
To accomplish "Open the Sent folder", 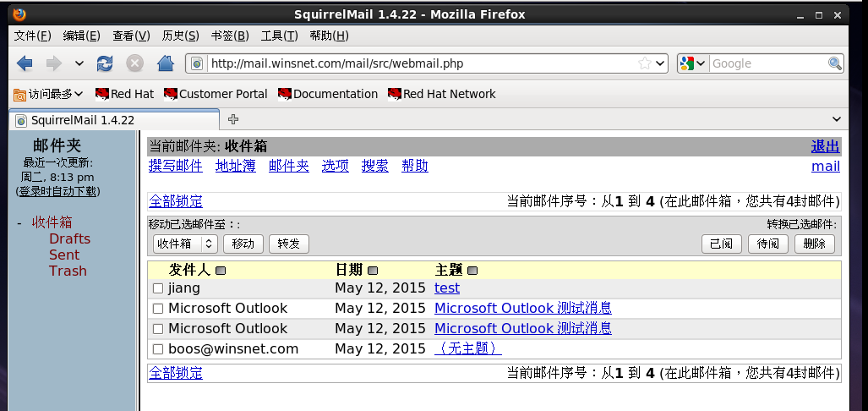I will (x=64, y=255).
